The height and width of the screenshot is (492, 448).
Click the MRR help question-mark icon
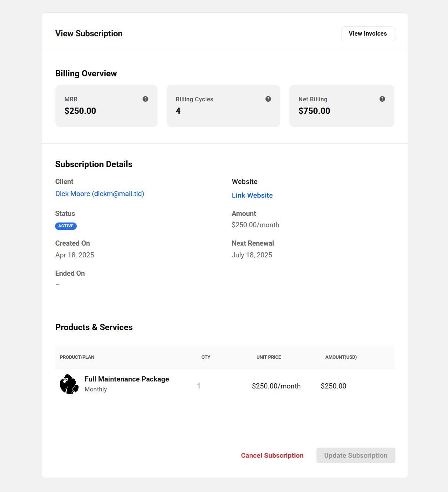(145, 99)
